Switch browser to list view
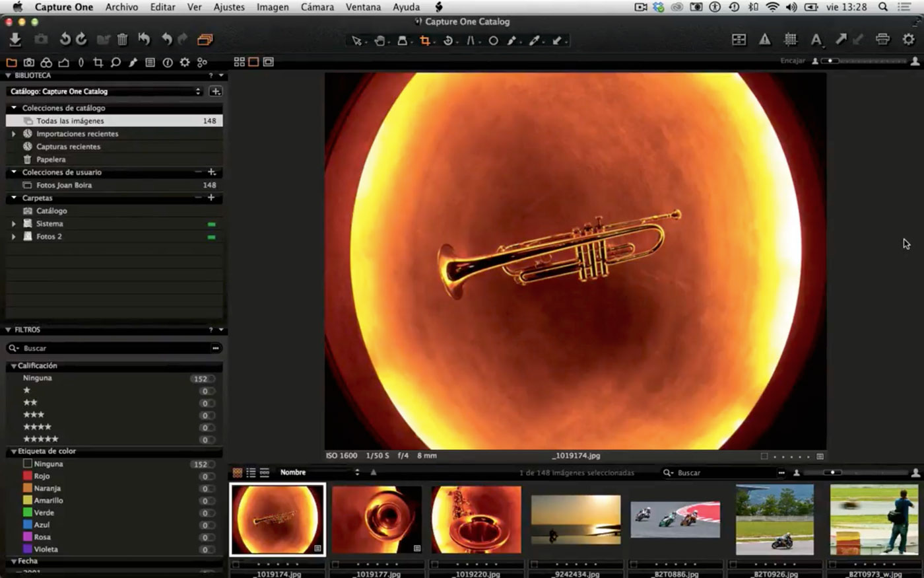 click(x=251, y=472)
